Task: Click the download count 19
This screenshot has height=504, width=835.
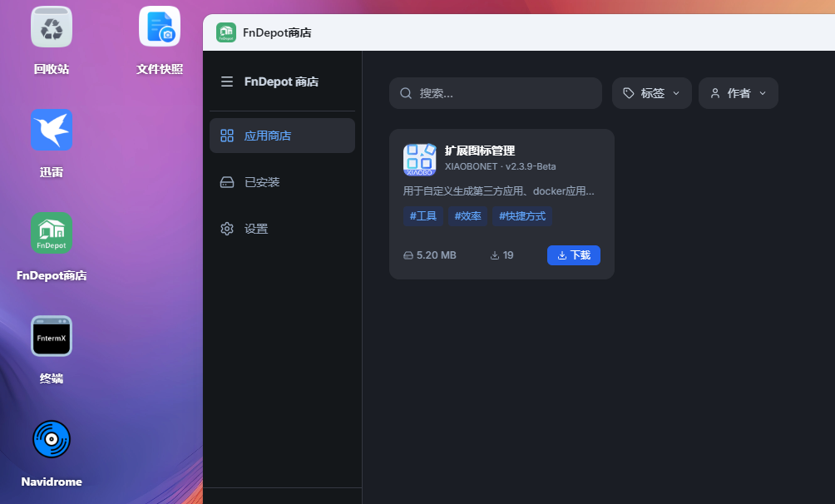Action: (x=501, y=255)
